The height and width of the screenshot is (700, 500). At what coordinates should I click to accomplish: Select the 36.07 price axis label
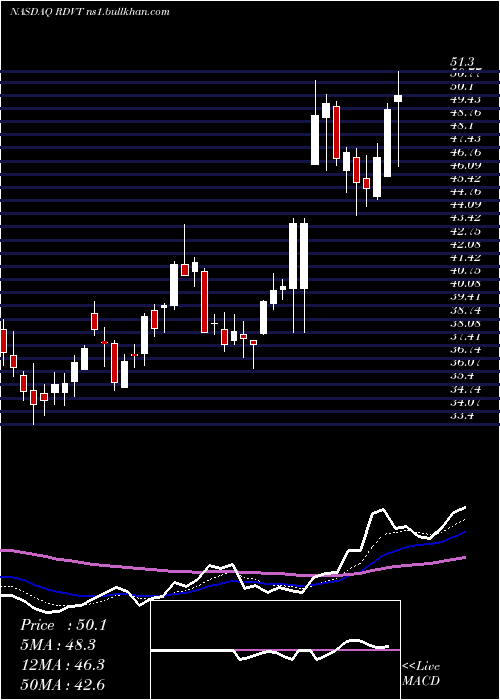pos(465,362)
